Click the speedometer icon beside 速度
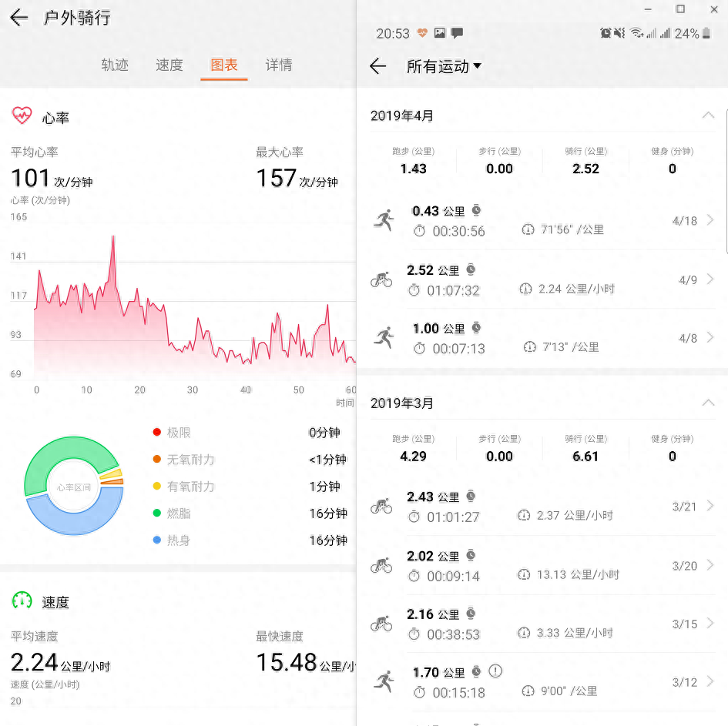 tap(22, 601)
